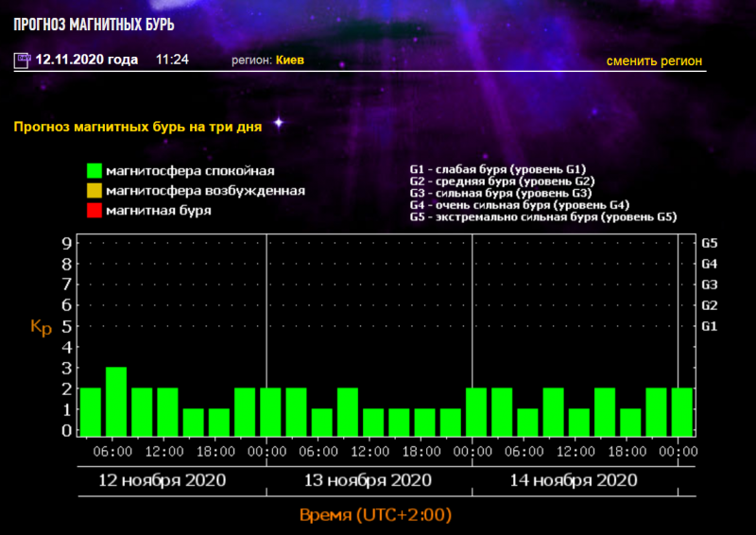This screenshot has height=535, width=756.
Task: Click the tallest green bar with Kp 3
Action: [116, 402]
